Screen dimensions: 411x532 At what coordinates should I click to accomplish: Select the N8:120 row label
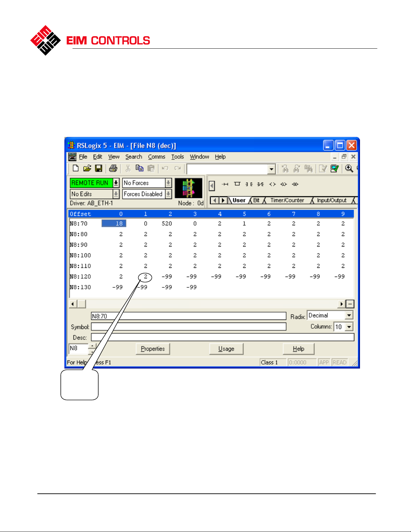80,277
